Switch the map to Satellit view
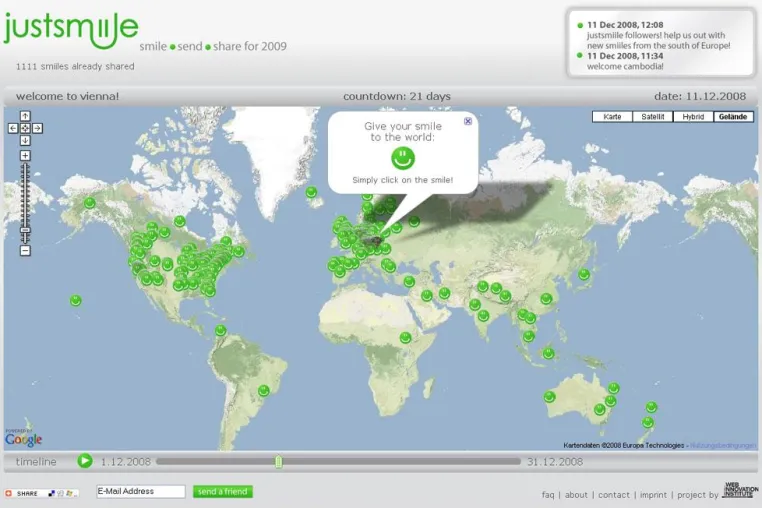The height and width of the screenshot is (508, 762). click(653, 117)
